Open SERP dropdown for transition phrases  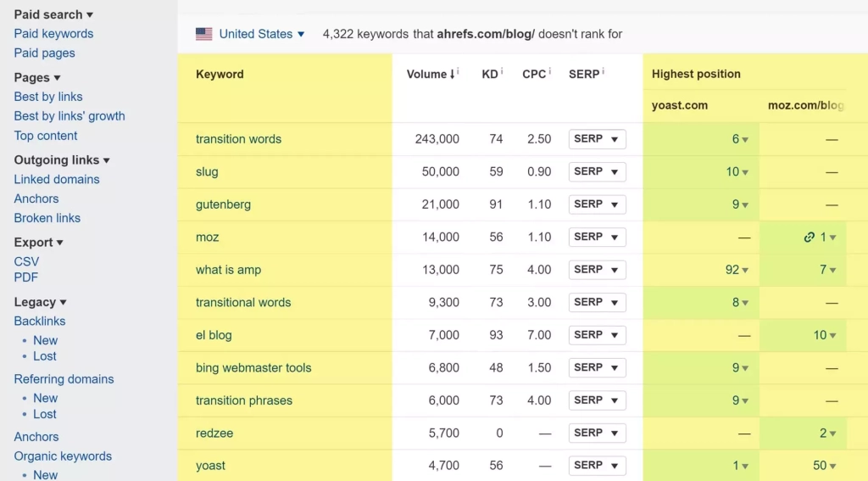tap(598, 400)
